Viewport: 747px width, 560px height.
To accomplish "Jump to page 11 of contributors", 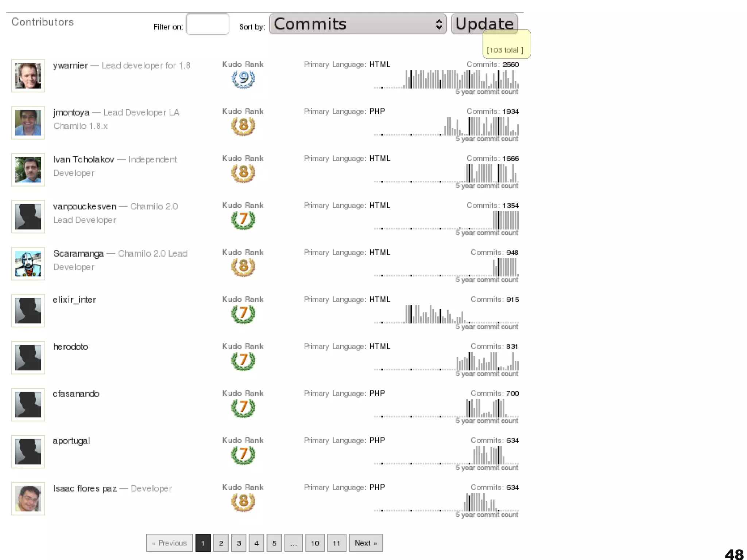I will 336,543.
